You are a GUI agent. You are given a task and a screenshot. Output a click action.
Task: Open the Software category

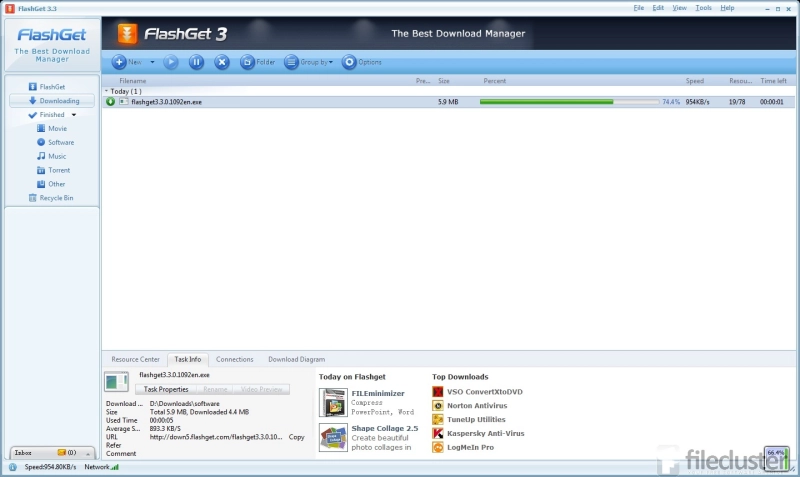point(56,142)
